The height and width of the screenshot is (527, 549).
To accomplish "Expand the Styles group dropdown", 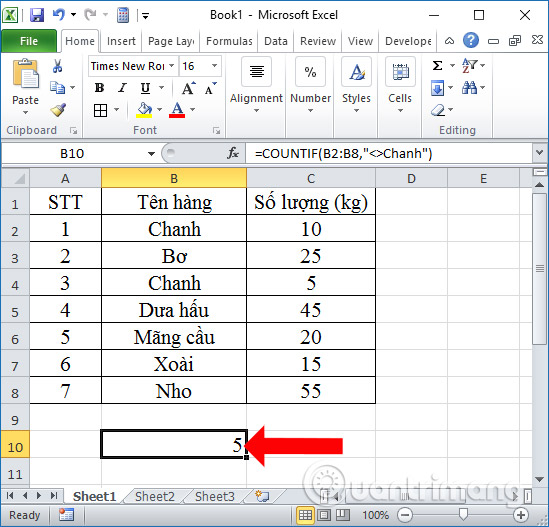I will tap(356, 111).
